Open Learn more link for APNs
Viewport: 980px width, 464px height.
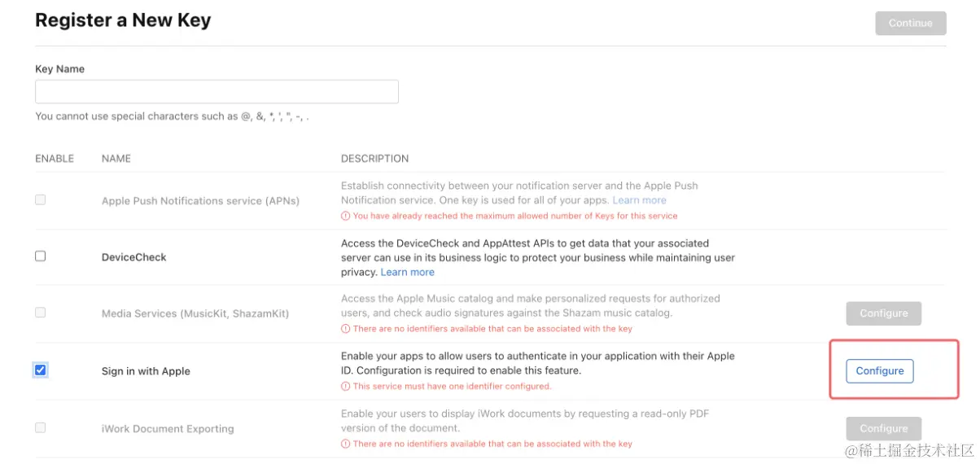tap(639, 200)
